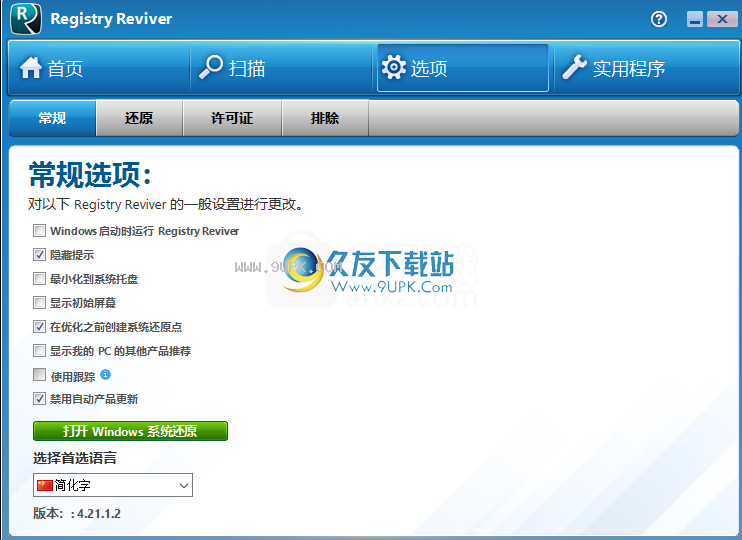Enable 显示我的 PC 的其他产品推荐 checkbox
This screenshot has width=742, height=540.
tap(39, 351)
